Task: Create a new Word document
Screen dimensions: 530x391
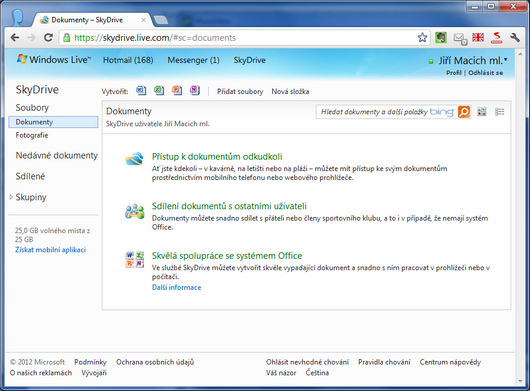Action: coord(141,91)
